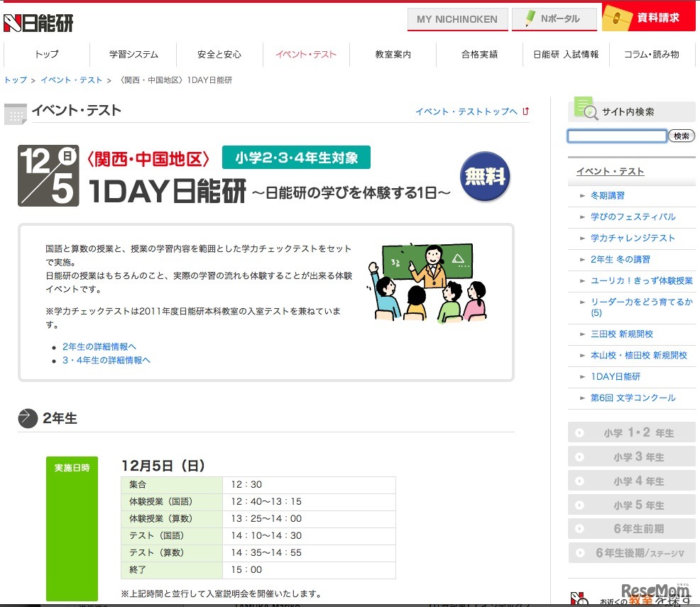The height and width of the screenshot is (607, 700).
Task: Select the 合格実績 navigation tab
Action: pos(479,54)
